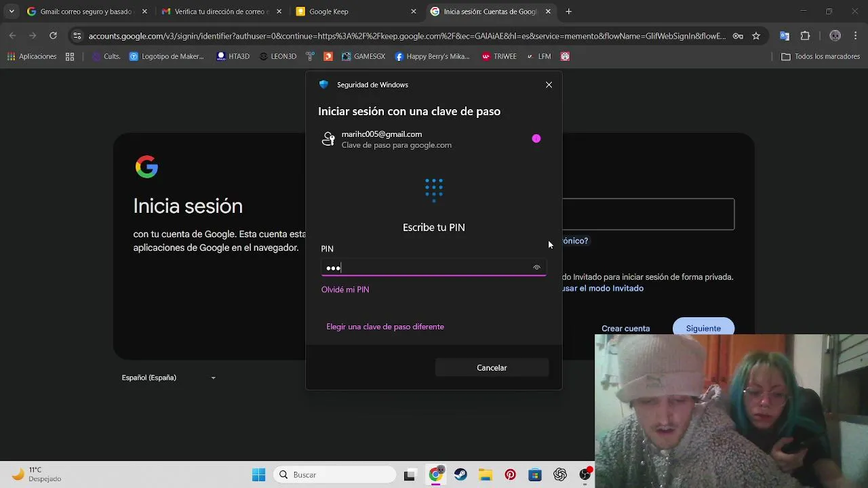Viewport: 868px width, 488px height.
Task: Open the weather widget showing 11°C
Action: [x=37, y=474]
